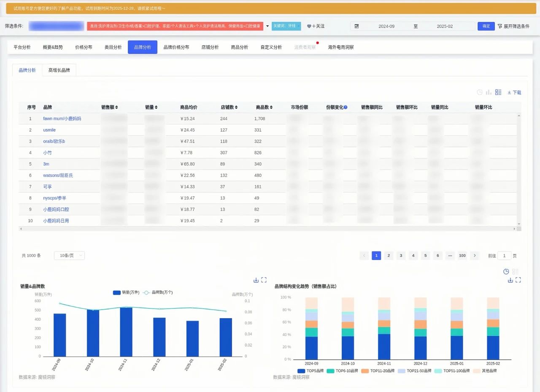This screenshot has width=540, height=392.
Task: Click the heart icon to follow
Action: [309, 26]
